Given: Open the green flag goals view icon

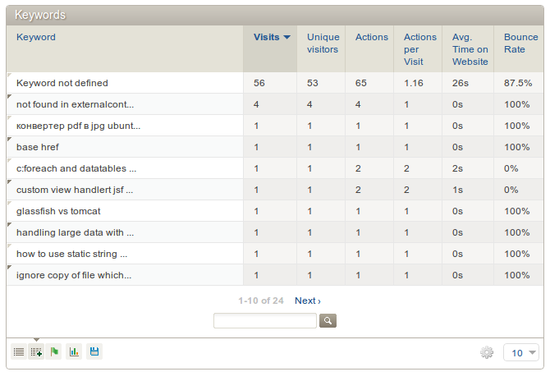Looking at the screenshot, I should point(54,352).
